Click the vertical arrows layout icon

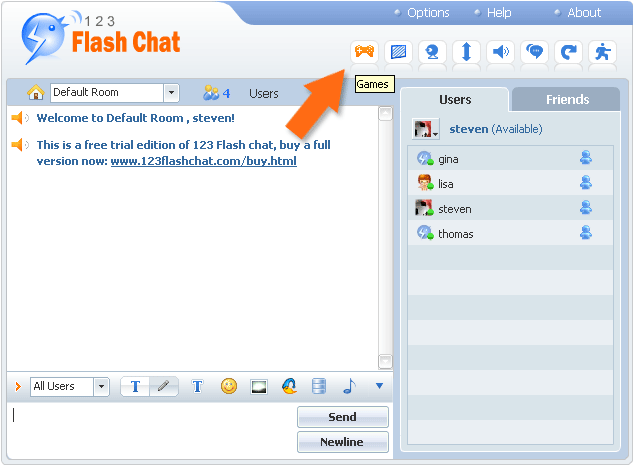point(466,52)
